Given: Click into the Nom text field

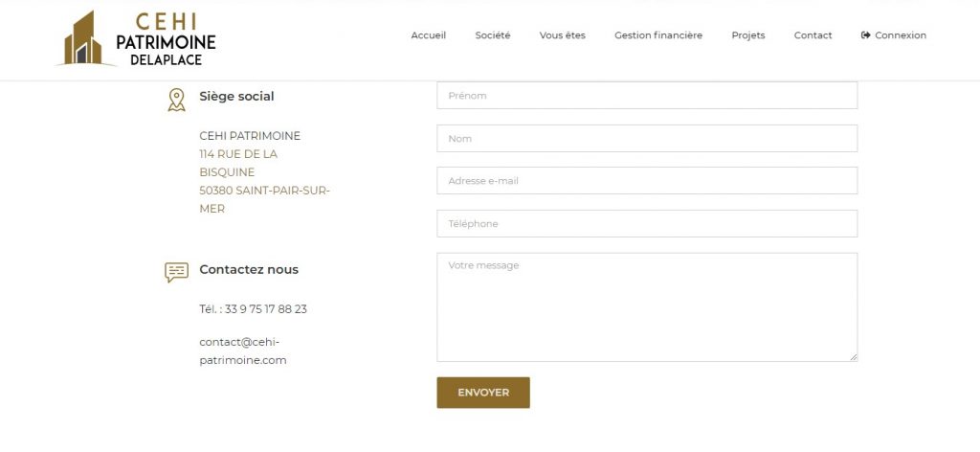Looking at the screenshot, I should [646, 139].
